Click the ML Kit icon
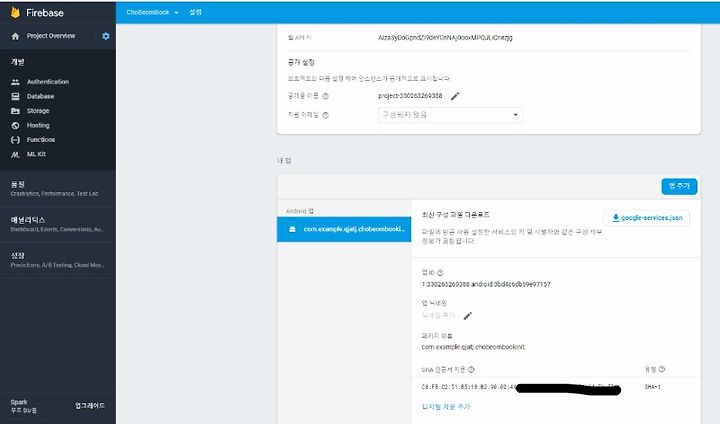This screenshot has width=720, height=424. [x=15, y=154]
